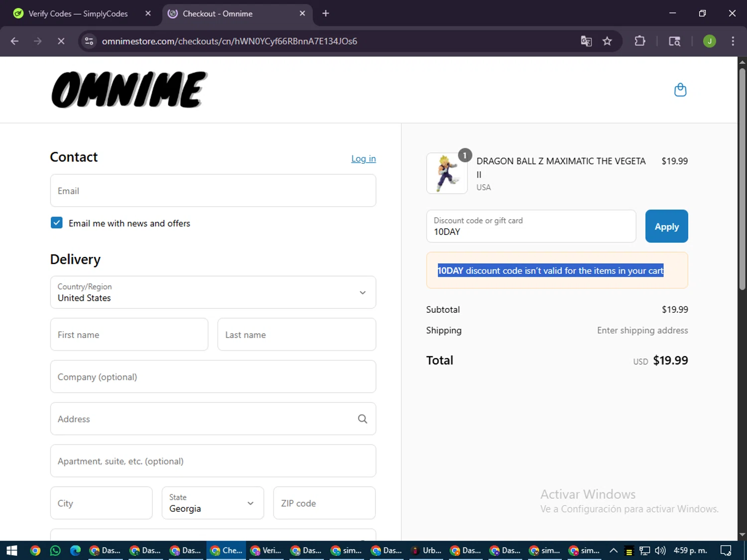
Task: Click the Last name field
Action: click(x=297, y=335)
